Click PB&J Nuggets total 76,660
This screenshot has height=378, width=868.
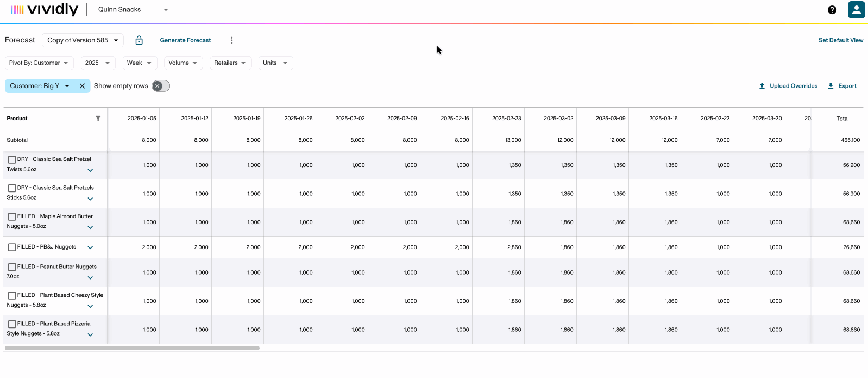pos(838,247)
